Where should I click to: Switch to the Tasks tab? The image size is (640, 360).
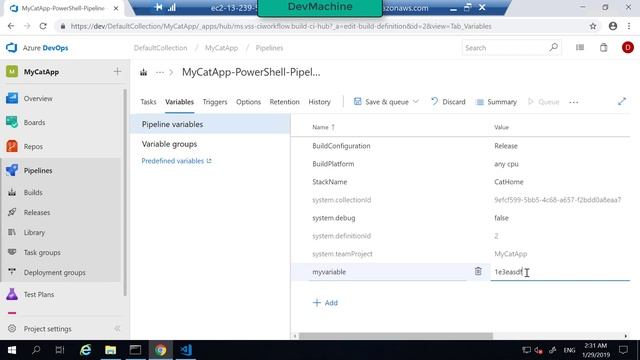point(148,102)
